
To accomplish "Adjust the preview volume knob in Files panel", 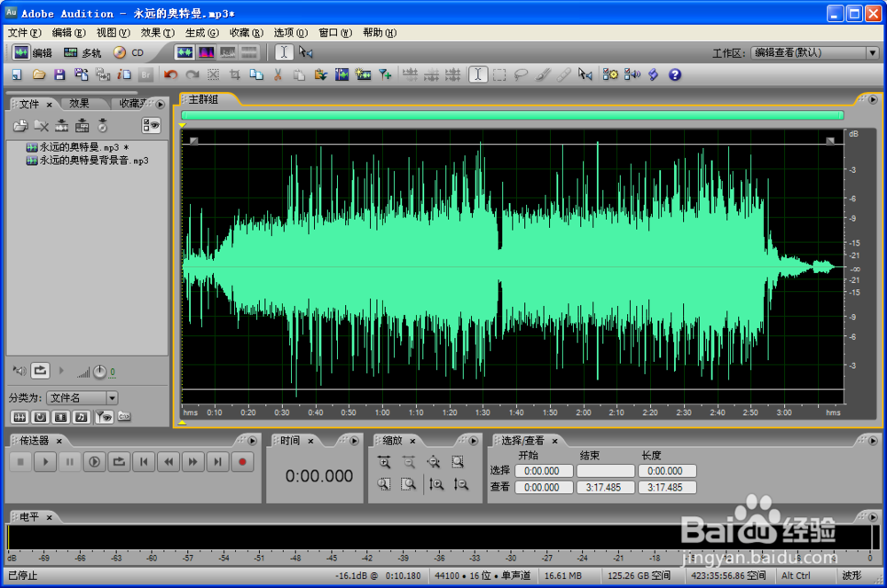I will point(100,372).
